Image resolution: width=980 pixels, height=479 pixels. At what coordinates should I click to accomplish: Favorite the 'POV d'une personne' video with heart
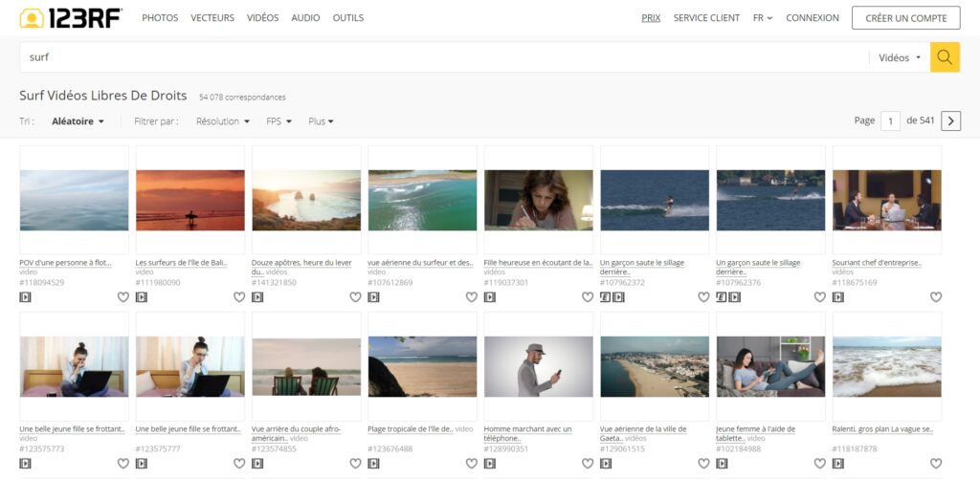pos(122,297)
